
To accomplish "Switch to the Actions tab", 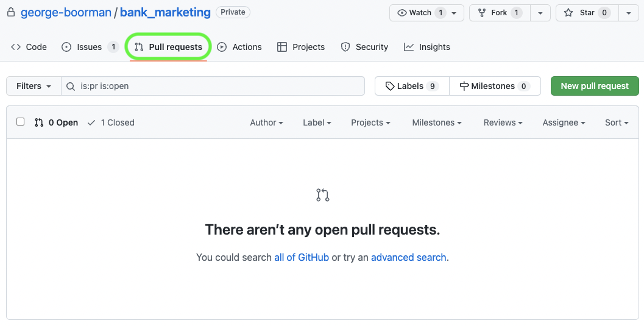I will (x=239, y=47).
